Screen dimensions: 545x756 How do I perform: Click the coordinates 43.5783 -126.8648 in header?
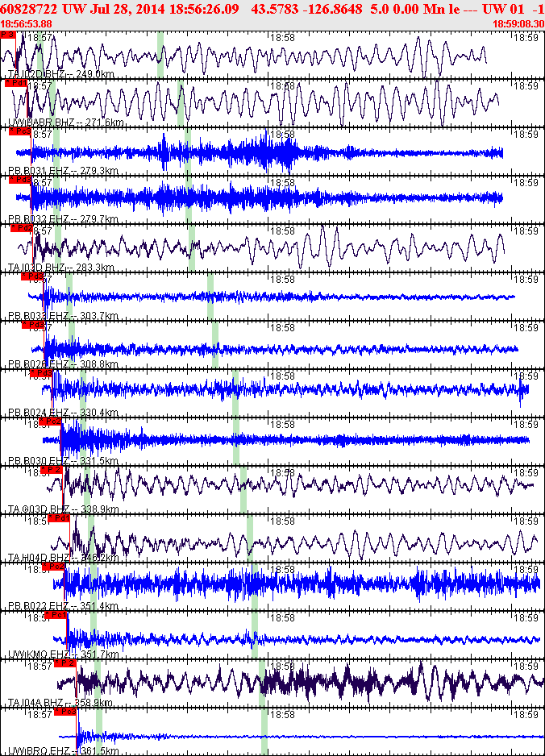point(306,9)
